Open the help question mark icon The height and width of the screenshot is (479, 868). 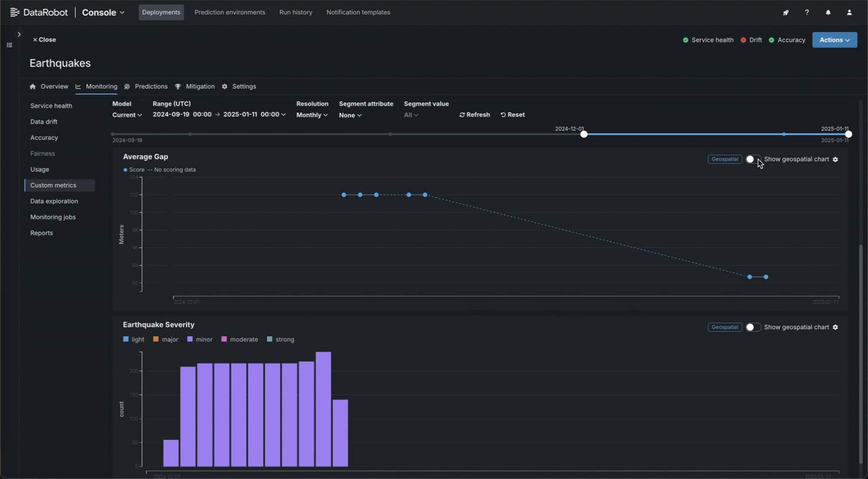tap(807, 12)
